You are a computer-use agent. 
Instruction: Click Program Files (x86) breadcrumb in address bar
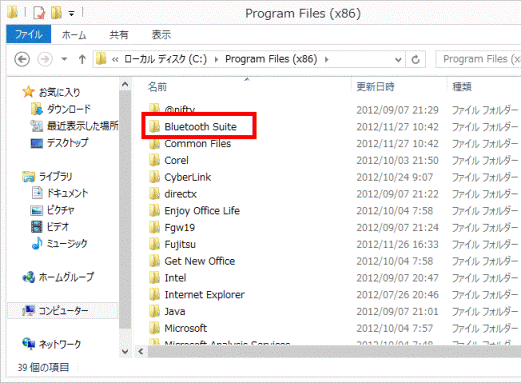coord(271,59)
